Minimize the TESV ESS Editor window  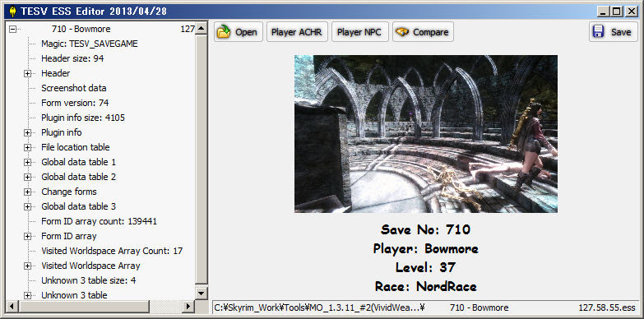point(603,12)
